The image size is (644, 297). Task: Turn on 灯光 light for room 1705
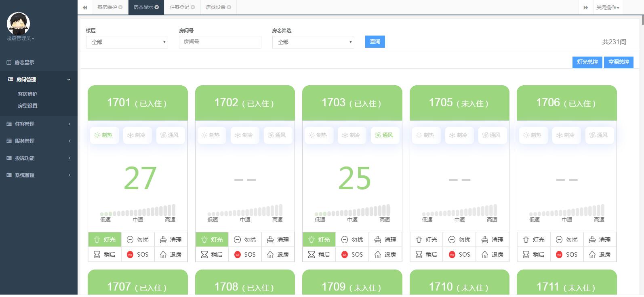pos(426,240)
